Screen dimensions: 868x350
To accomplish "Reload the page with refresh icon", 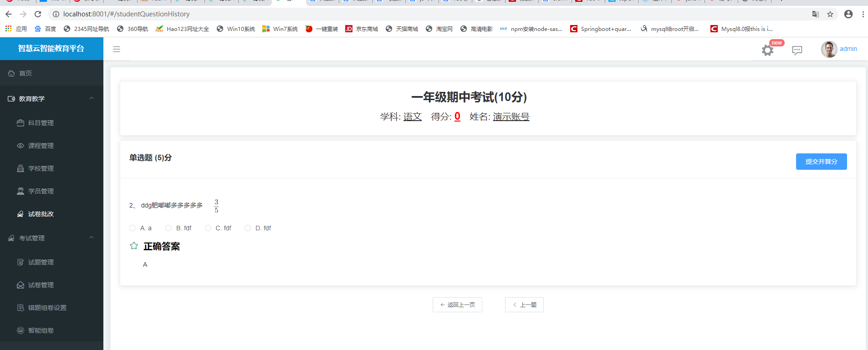I will (x=38, y=14).
